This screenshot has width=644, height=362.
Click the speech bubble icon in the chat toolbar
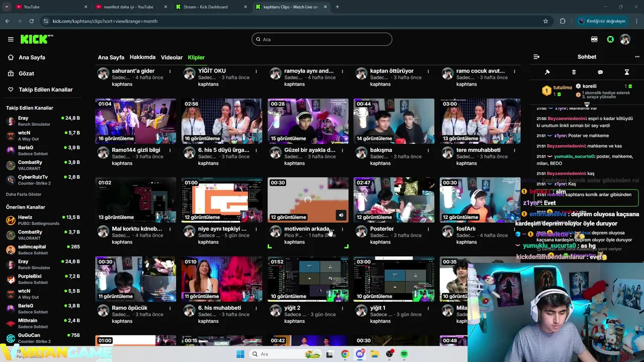point(600,72)
